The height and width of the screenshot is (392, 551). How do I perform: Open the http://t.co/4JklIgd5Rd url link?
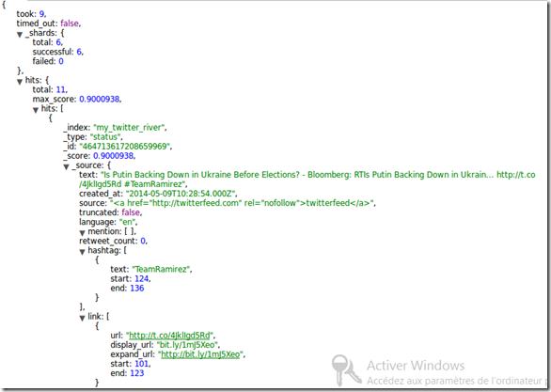[x=169, y=336]
